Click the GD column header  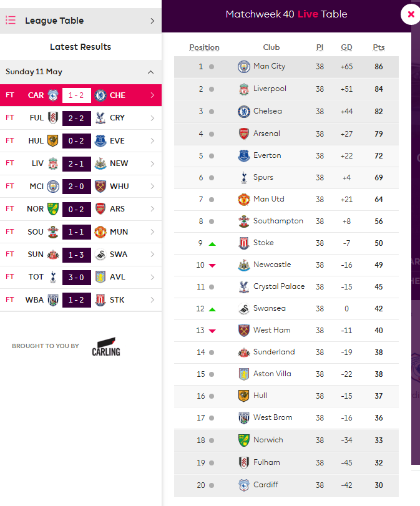[x=346, y=47]
